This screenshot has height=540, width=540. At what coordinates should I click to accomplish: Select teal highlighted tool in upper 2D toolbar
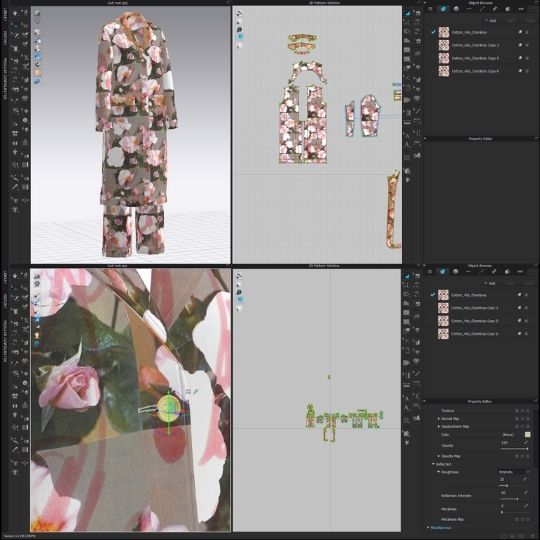[x=407, y=13]
